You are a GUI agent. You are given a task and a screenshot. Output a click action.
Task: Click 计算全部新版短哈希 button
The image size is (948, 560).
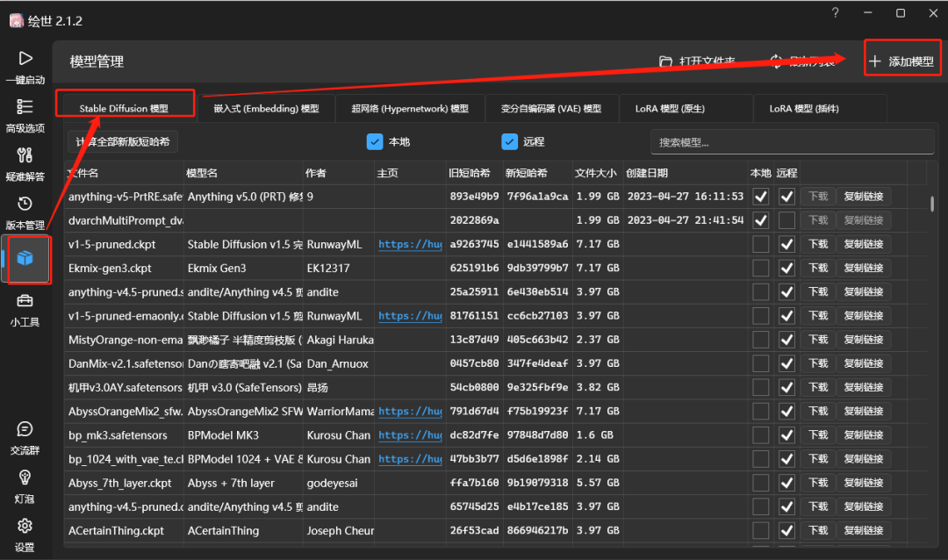click(123, 142)
